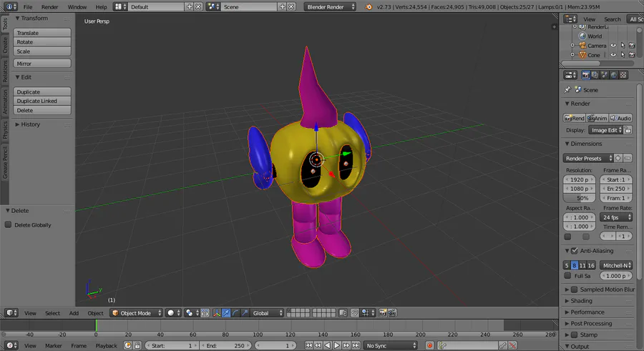Click the Rend render button
The width and height of the screenshot is (644, 351).
click(x=574, y=118)
